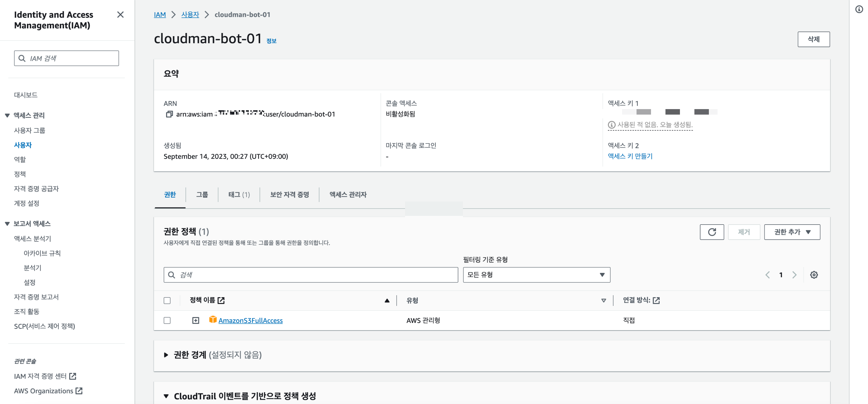Expand AmazonS3FullAccess policy row plus icon
This screenshot has height=404, width=868.
click(195, 320)
